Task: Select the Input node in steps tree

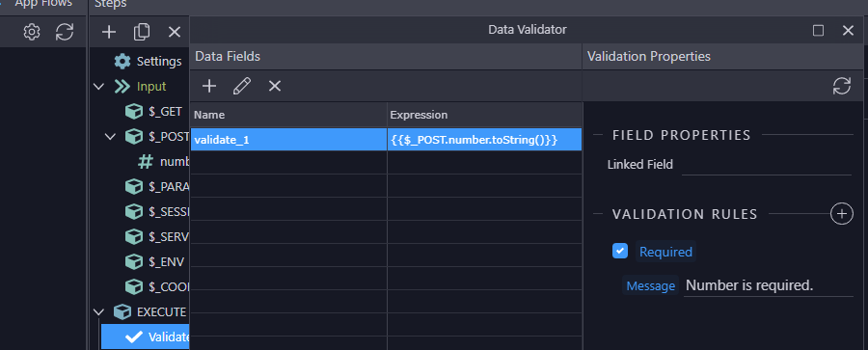Action: (x=151, y=87)
